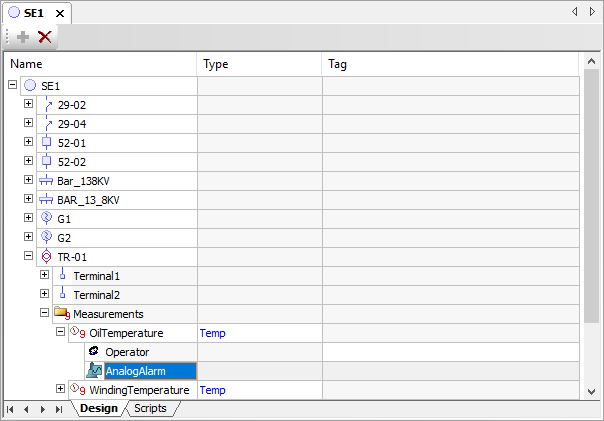Select the Design tab
This screenshot has height=421, width=604.
point(98,409)
